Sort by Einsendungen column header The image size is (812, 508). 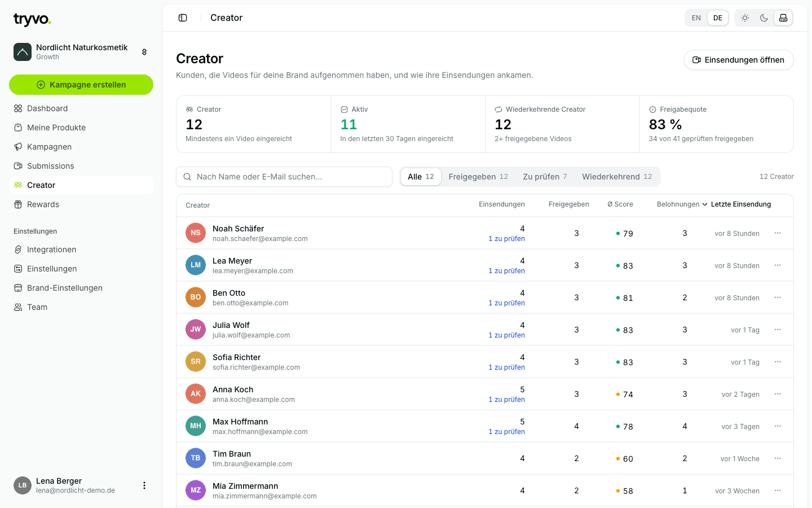tap(502, 204)
